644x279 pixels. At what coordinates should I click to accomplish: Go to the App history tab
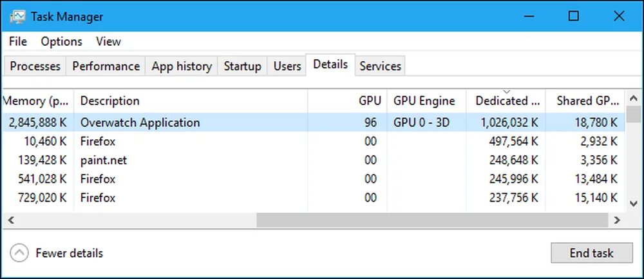(x=182, y=66)
